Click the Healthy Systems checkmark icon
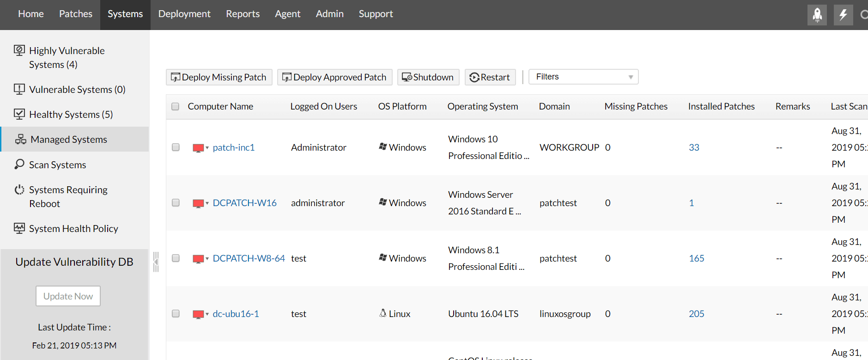This screenshot has width=868, height=360. click(x=19, y=114)
